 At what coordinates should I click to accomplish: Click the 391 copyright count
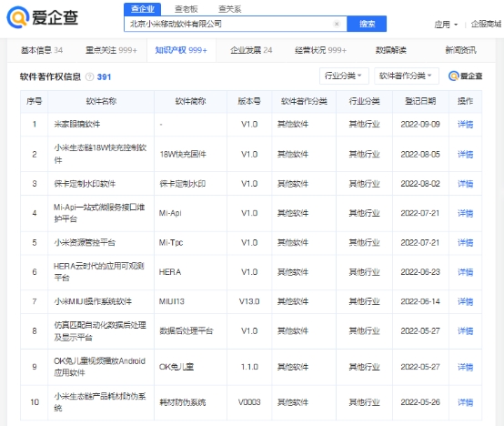coord(104,77)
